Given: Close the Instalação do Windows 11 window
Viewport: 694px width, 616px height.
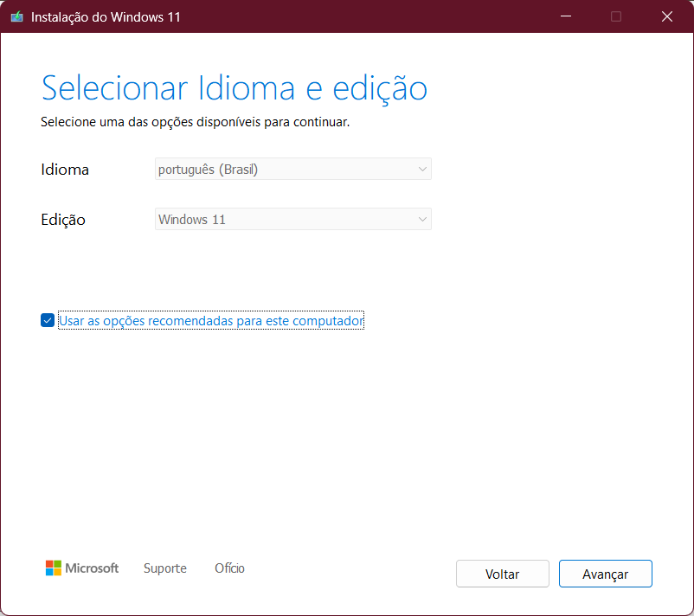Looking at the screenshot, I should tap(667, 16).
